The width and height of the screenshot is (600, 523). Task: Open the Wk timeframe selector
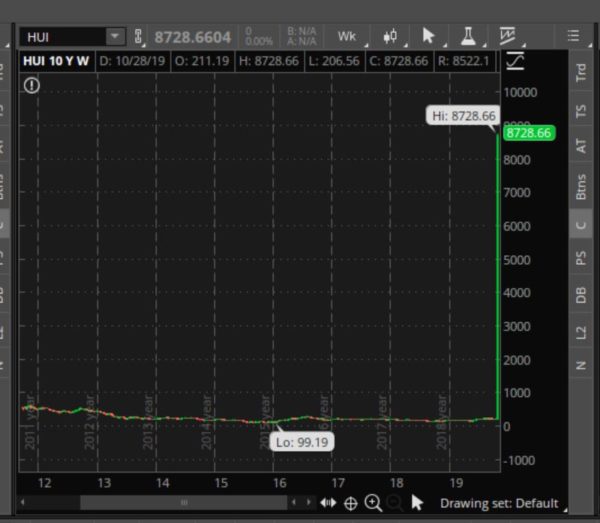(347, 37)
